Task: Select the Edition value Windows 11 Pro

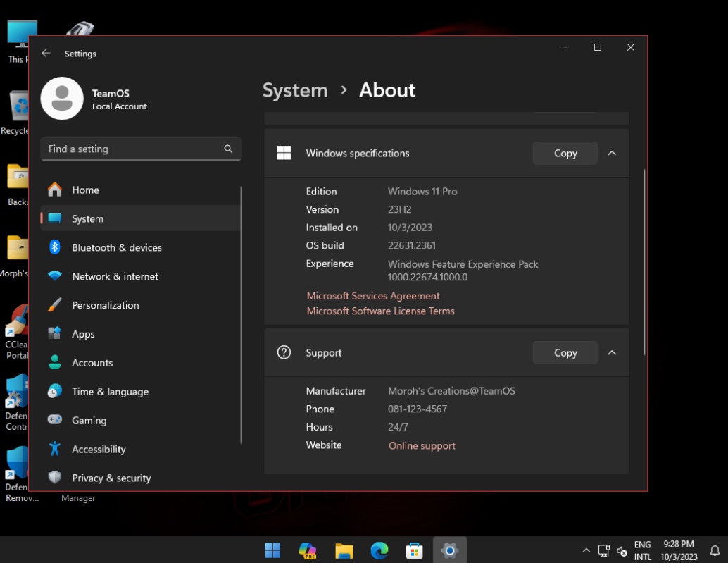Action: pyautogui.click(x=422, y=192)
